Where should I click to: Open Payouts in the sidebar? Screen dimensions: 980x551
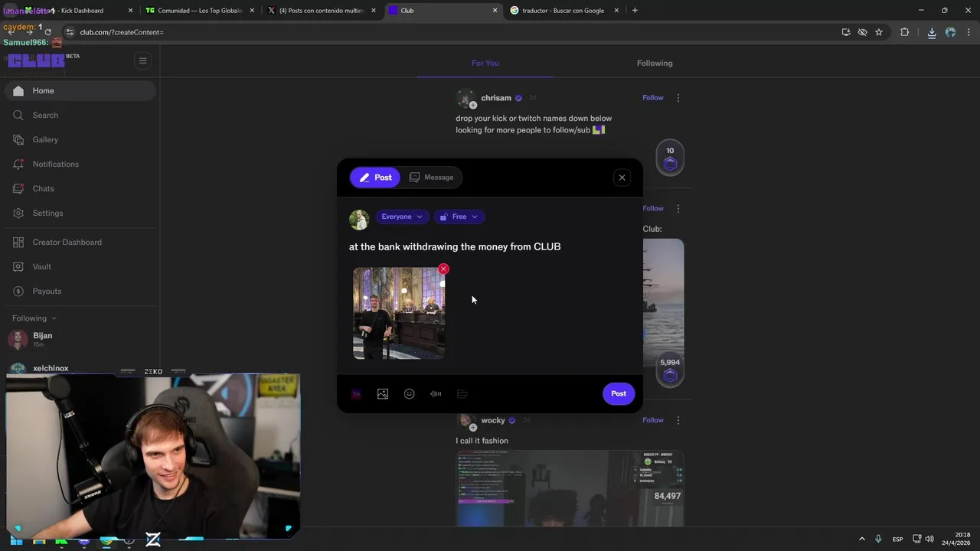(x=80, y=291)
